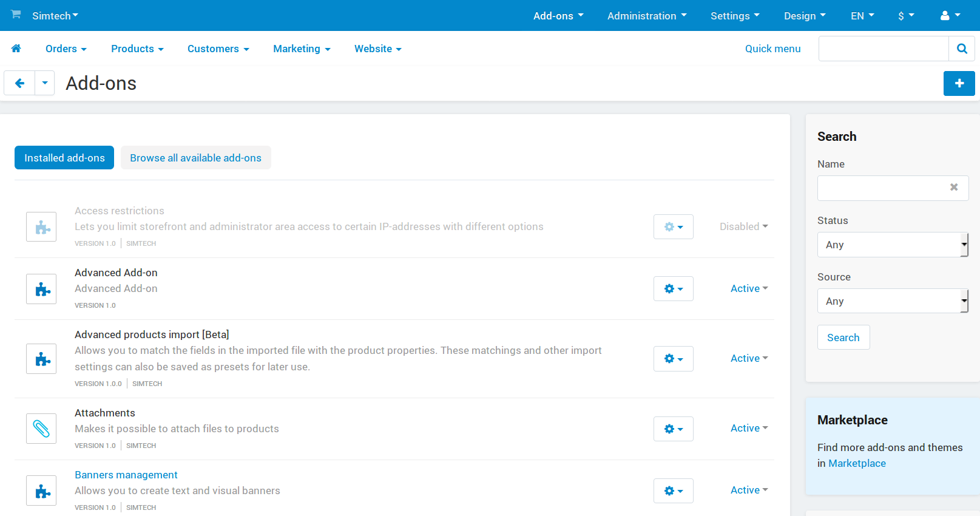
Task: Open the user account icon menu
Action: click(x=950, y=16)
